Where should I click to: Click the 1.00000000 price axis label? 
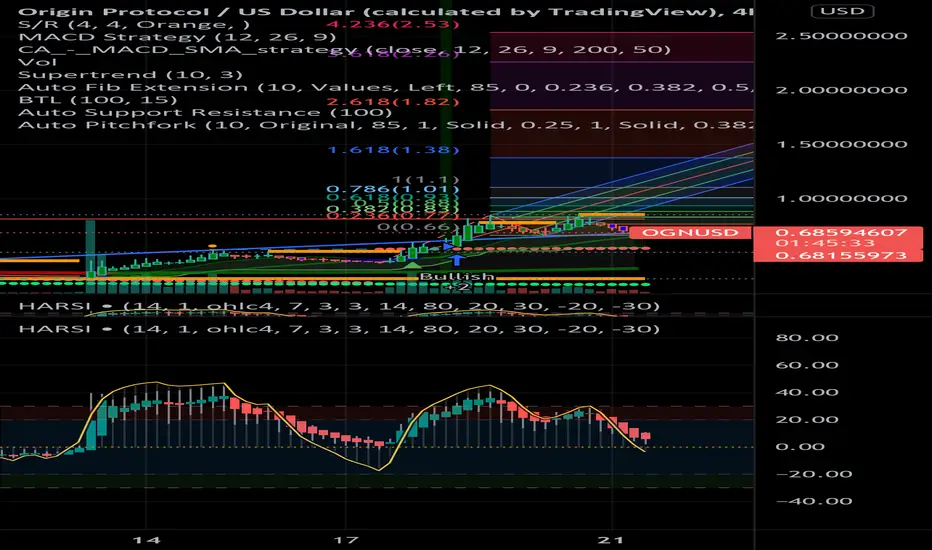tap(841, 198)
